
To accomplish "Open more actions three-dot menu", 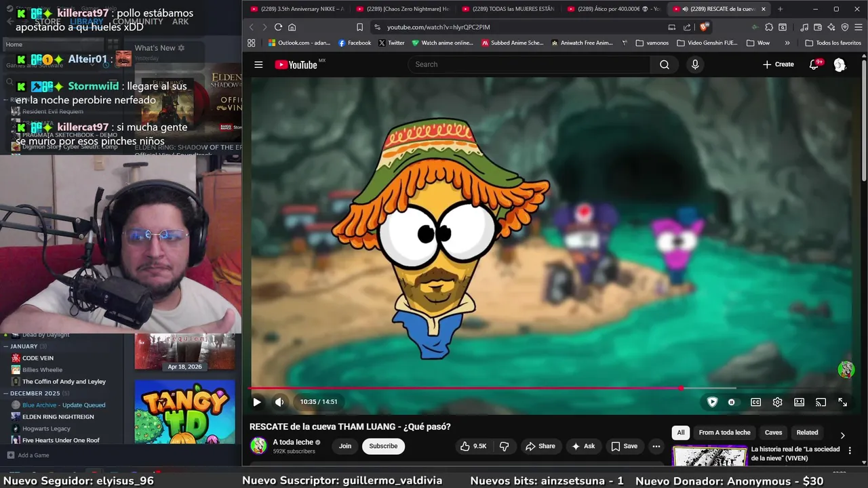I will pyautogui.click(x=656, y=446).
